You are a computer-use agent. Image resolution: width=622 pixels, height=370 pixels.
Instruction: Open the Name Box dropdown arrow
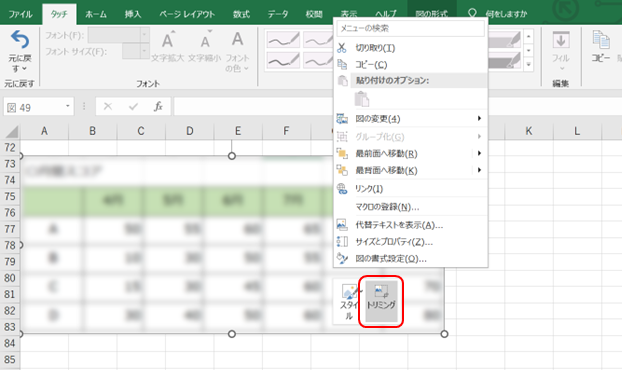(67, 106)
